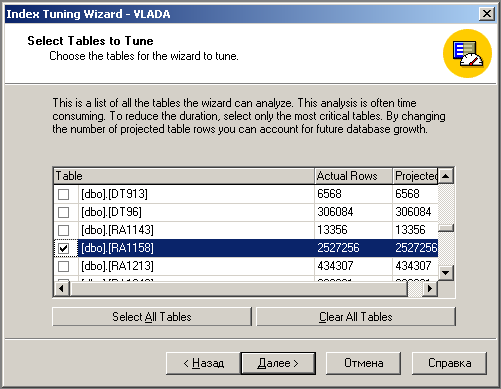This screenshot has height=389, width=501.
Task: Click projected rows value for RA1143
Action: [x=410, y=230]
